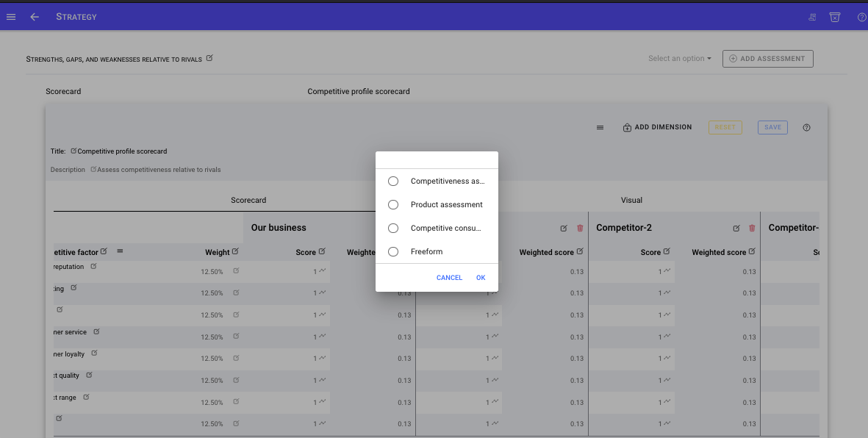868x438 pixels.
Task: Select the Product assessment radio option
Action: pyautogui.click(x=393, y=205)
